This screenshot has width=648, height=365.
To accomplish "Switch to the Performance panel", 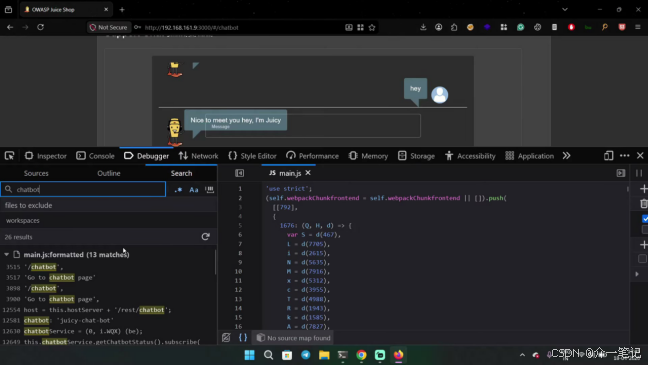I will click(x=312, y=156).
